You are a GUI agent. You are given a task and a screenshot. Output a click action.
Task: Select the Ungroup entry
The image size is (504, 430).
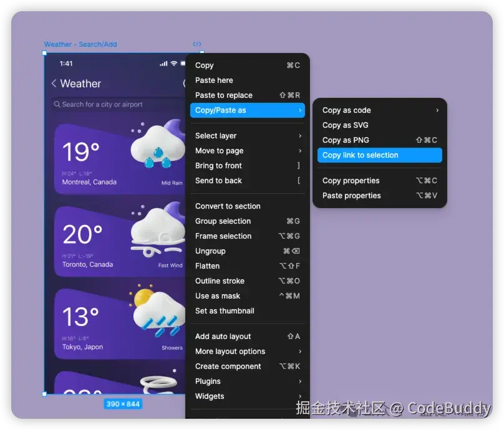pyautogui.click(x=247, y=251)
